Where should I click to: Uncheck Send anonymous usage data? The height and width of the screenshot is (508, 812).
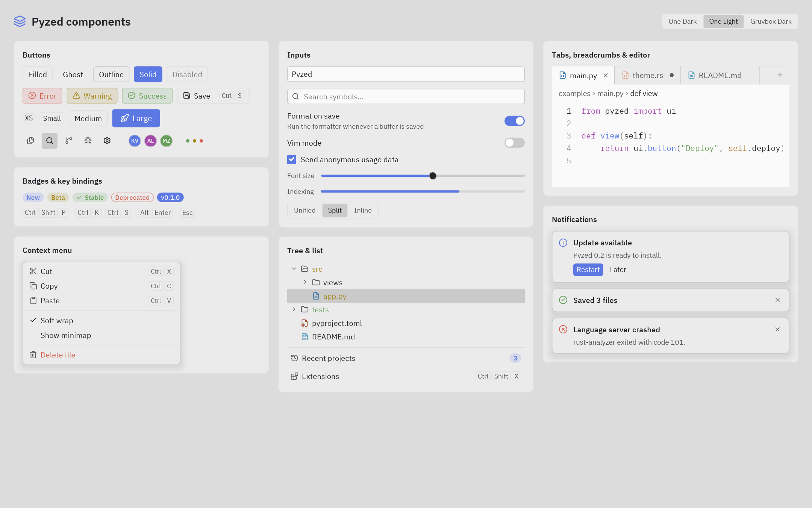[x=292, y=160]
